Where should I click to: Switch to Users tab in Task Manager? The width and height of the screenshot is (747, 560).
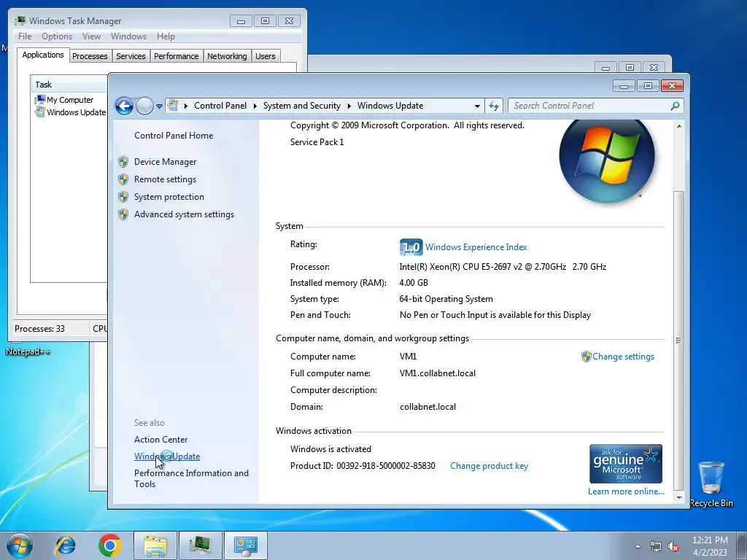266,56
